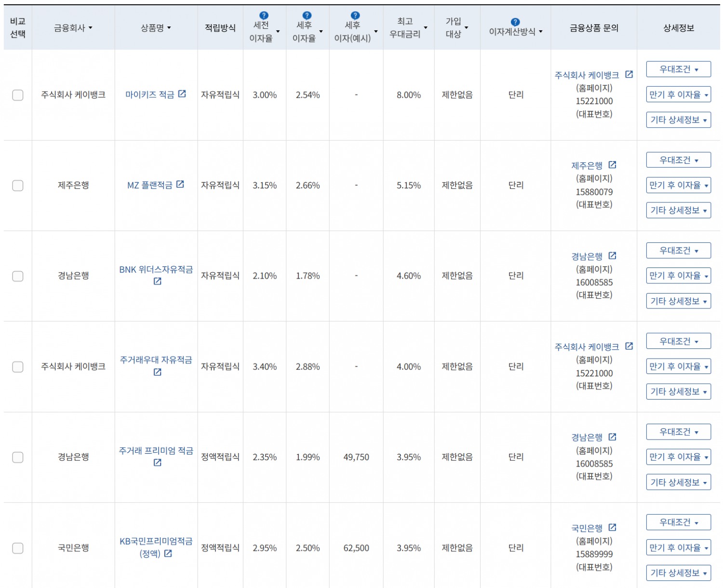Open external link icon beside 마이키즈 적금

[x=182, y=94]
